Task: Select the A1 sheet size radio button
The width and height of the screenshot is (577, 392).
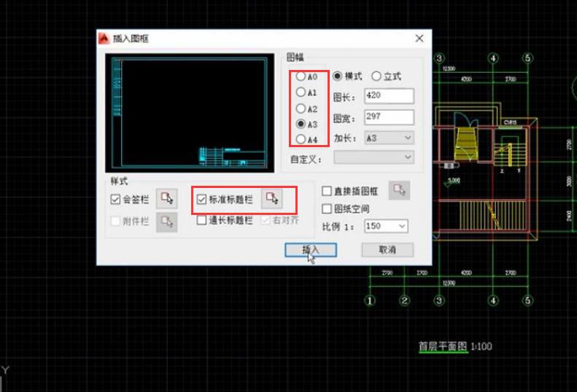Action: click(301, 92)
